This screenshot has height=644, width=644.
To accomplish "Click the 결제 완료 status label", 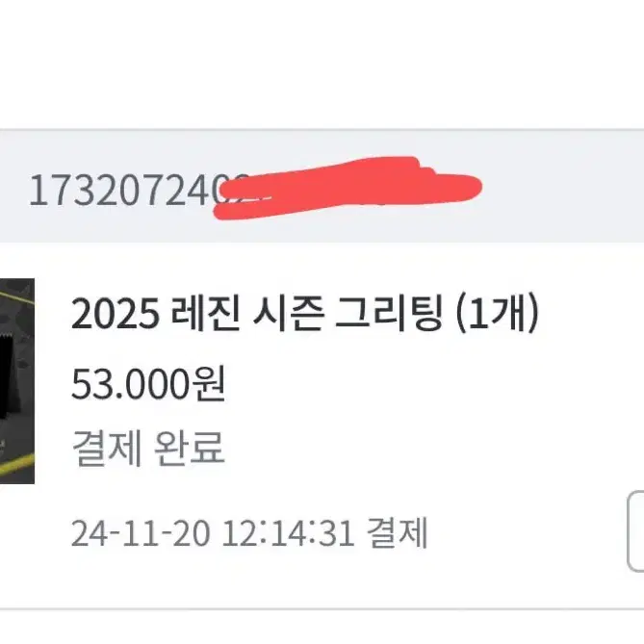I will 148,448.
